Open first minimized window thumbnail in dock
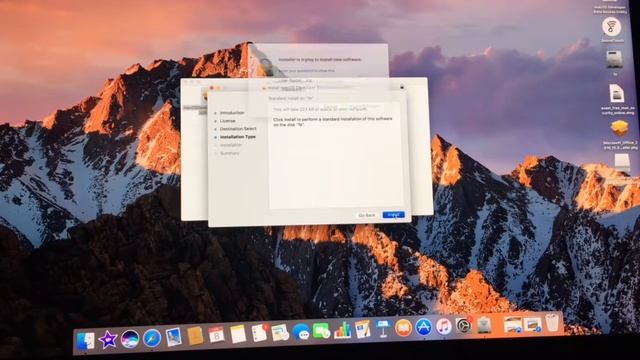640x360 pixels. click(513, 325)
